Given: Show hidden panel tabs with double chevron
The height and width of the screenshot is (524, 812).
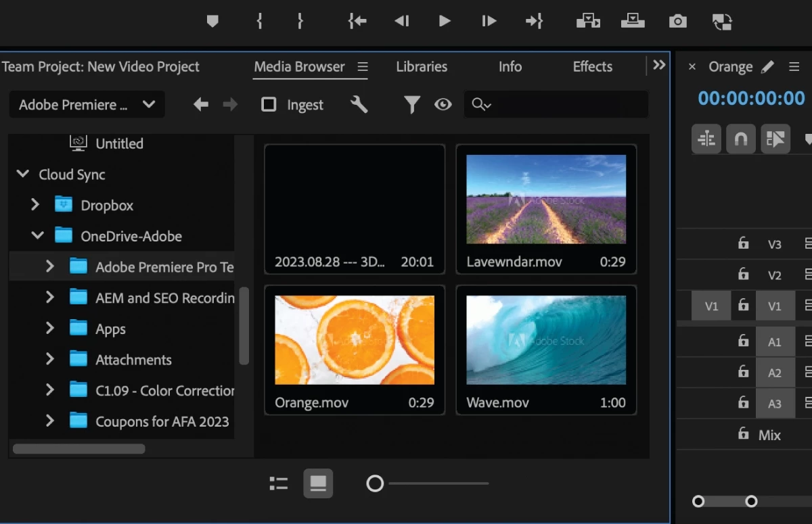Looking at the screenshot, I should [x=659, y=65].
